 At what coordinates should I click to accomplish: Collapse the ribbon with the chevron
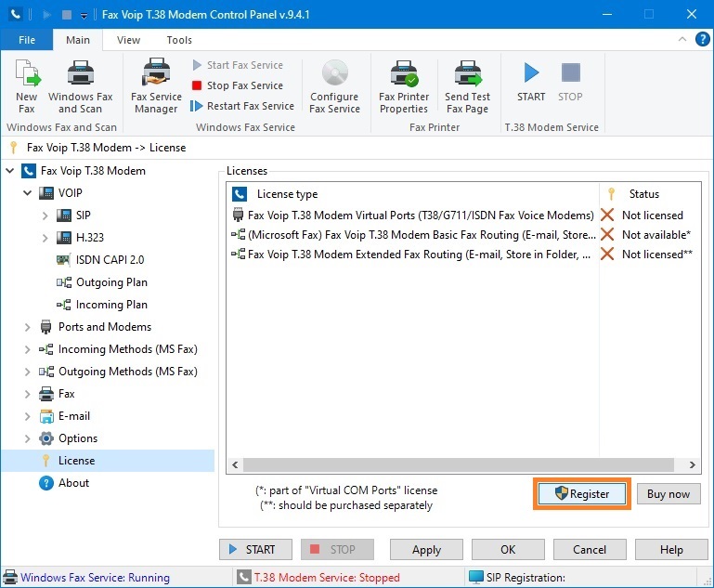point(682,39)
